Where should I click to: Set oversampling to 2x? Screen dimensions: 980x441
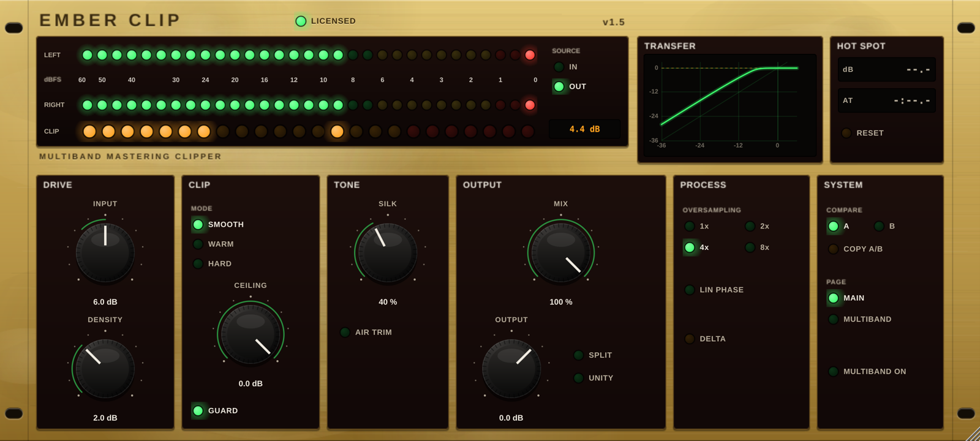click(757, 226)
